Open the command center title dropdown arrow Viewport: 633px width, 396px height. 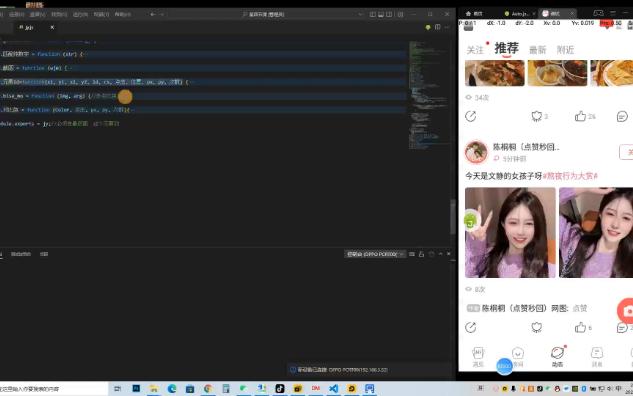click(361, 14)
